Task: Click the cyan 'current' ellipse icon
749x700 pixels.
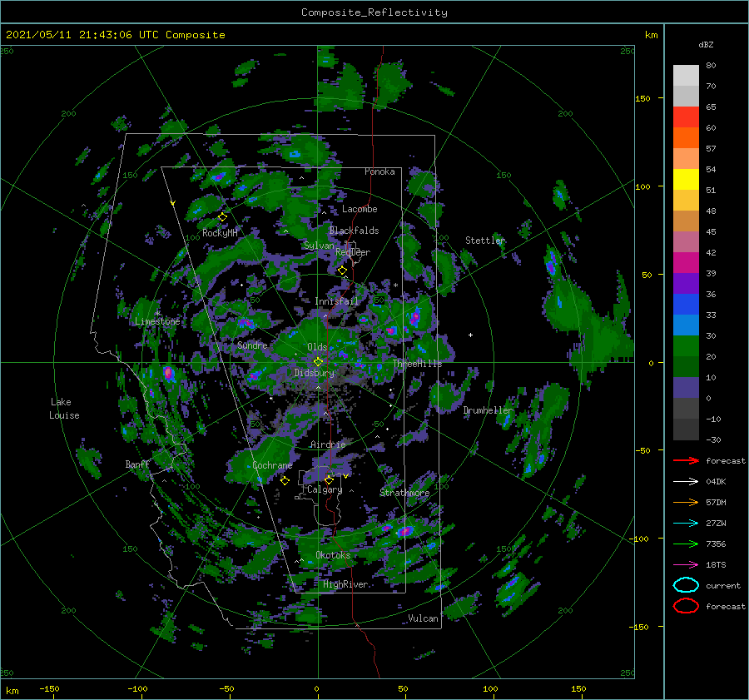Action: [x=686, y=585]
